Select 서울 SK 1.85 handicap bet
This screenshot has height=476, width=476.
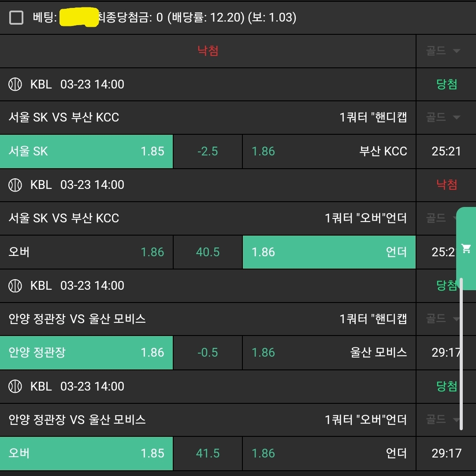(x=86, y=151)
